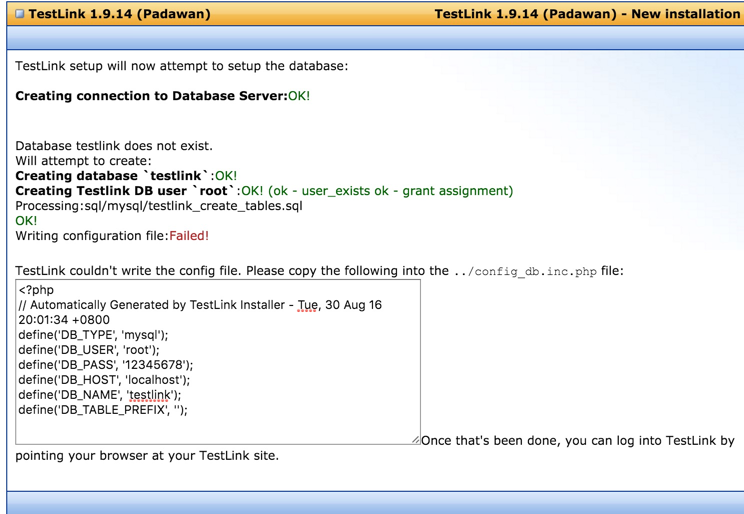
Task: Click the "TestLink 1.9.14 (Padawan)" title on the left
Action: coord(119,14)
